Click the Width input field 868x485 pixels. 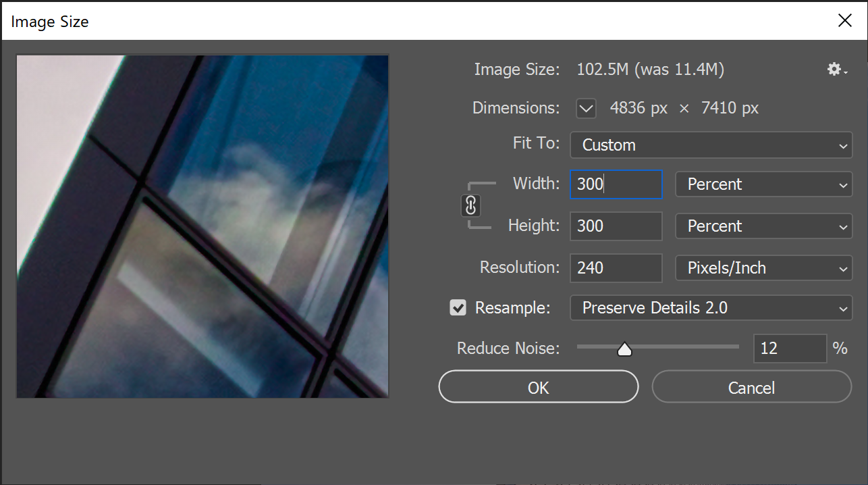616,184
